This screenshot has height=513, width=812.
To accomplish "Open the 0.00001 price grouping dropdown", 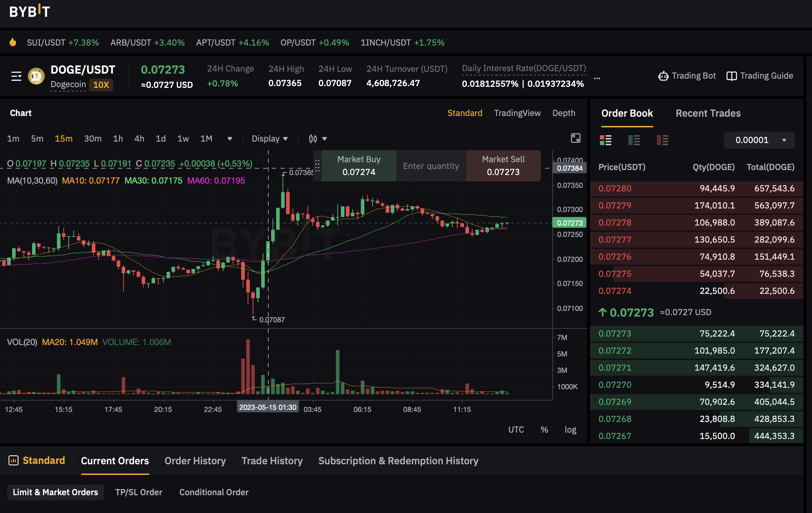I will (x=759, y=140).
